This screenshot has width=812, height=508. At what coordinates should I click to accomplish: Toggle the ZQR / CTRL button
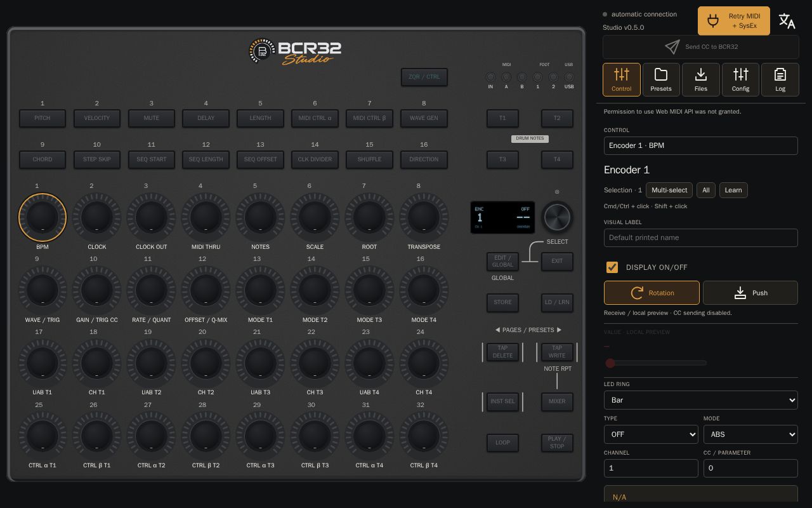coord(424,77)
